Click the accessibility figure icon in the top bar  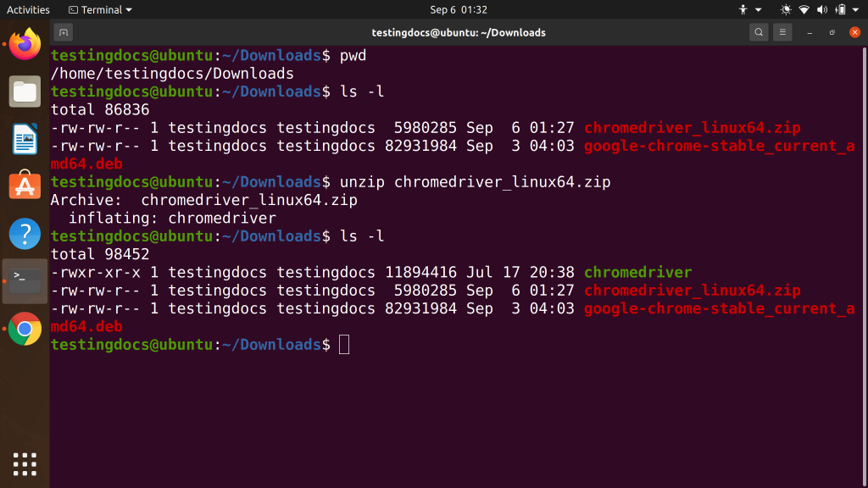[743, 9]
